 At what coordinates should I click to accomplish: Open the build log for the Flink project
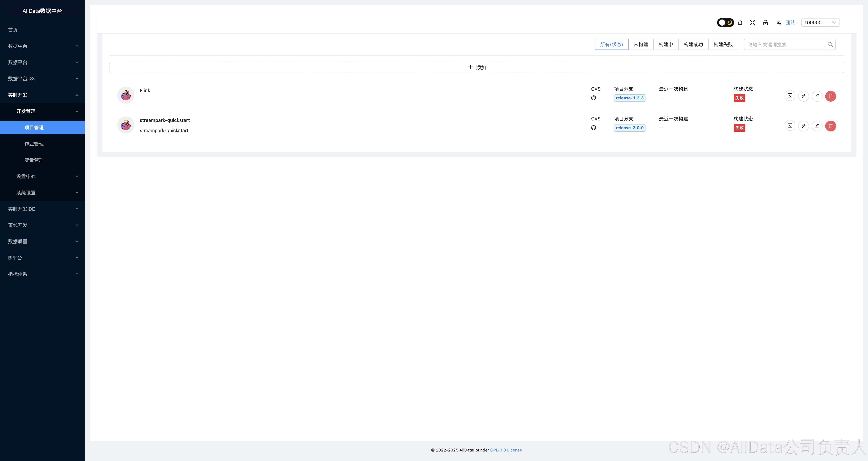tap(790, 96)
